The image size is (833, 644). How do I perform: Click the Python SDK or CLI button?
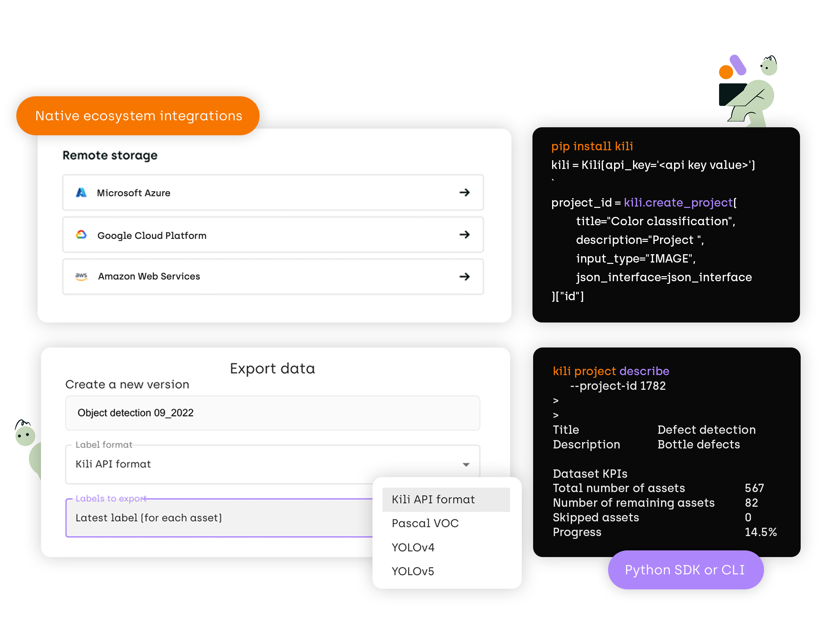(x=685, y=570)
